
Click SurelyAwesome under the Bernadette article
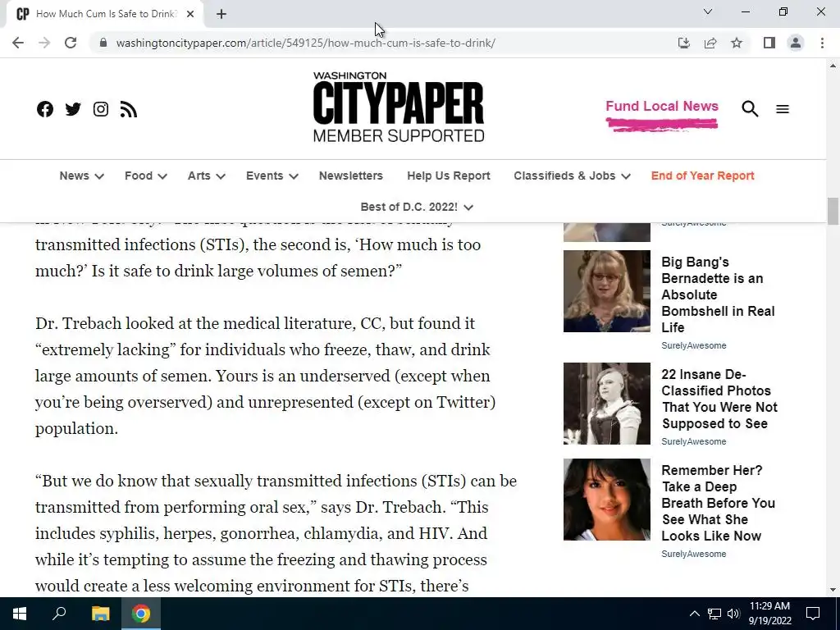coord(694,345)
